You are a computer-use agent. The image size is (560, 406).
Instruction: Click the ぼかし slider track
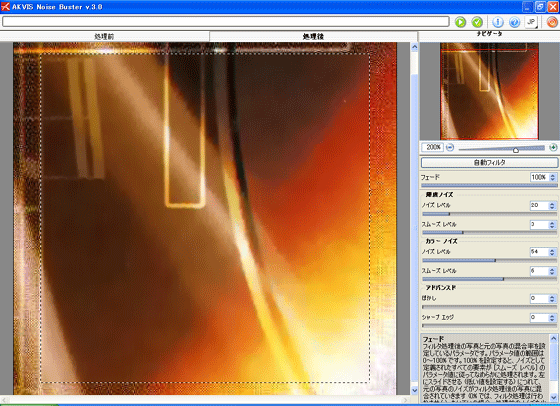tap(489, 307)
